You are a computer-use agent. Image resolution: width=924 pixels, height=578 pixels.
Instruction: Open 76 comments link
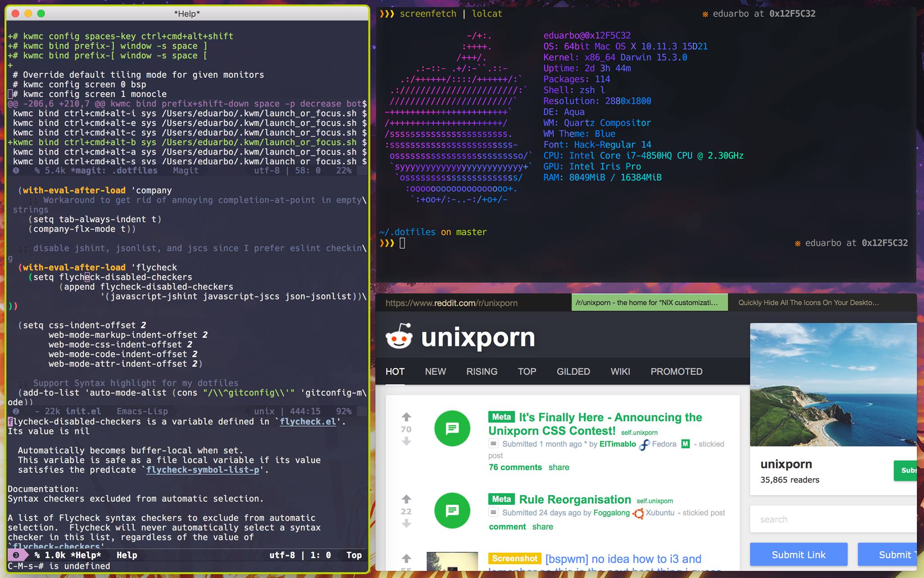point(515,467)
